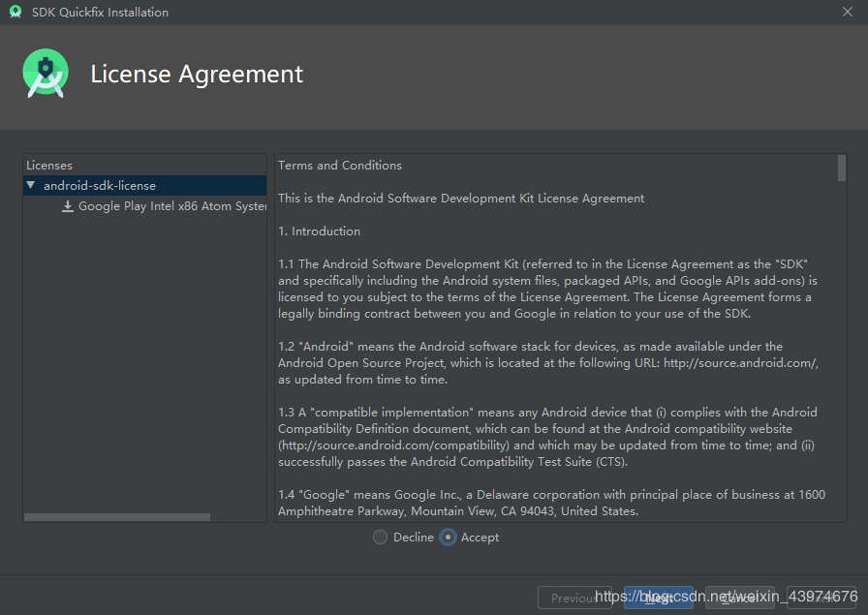This screenshot has height=615, width=868.
Task: Select the Decline radio button
Action: pos(380,537)
